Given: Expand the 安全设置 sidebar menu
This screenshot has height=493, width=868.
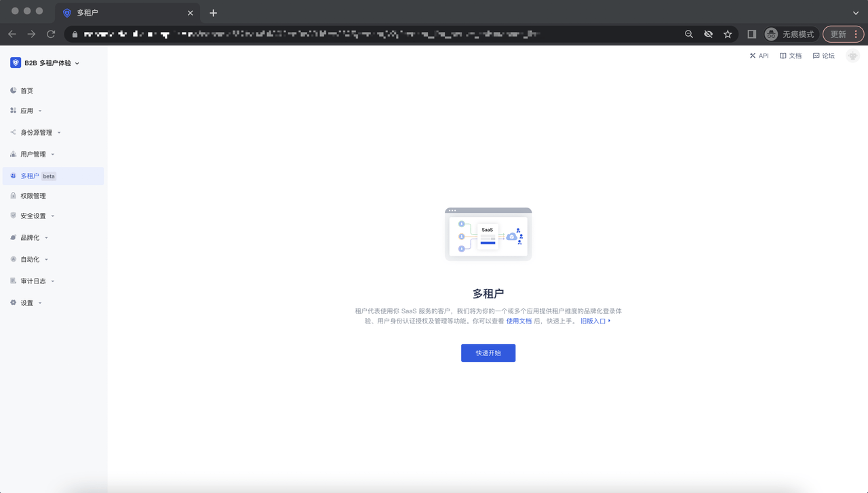Looking at the screenshot, I should [x=37, y=216].
